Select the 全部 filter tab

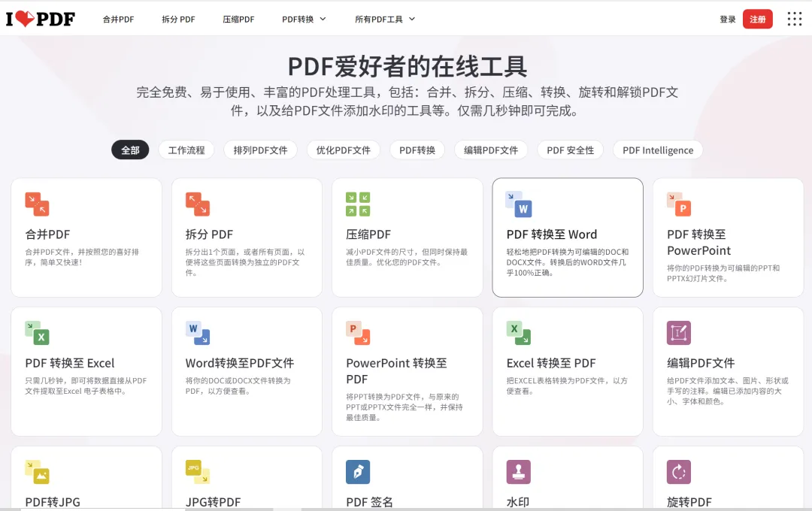(x=130, y=150)
